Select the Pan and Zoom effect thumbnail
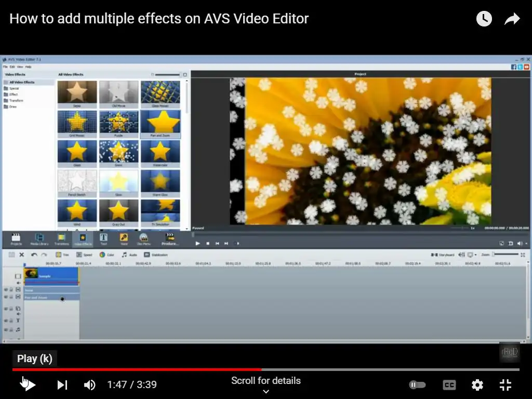 160,124
